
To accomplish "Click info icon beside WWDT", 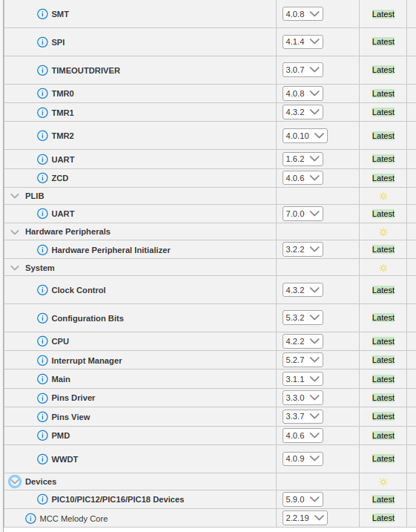I will tap(42, 459).
